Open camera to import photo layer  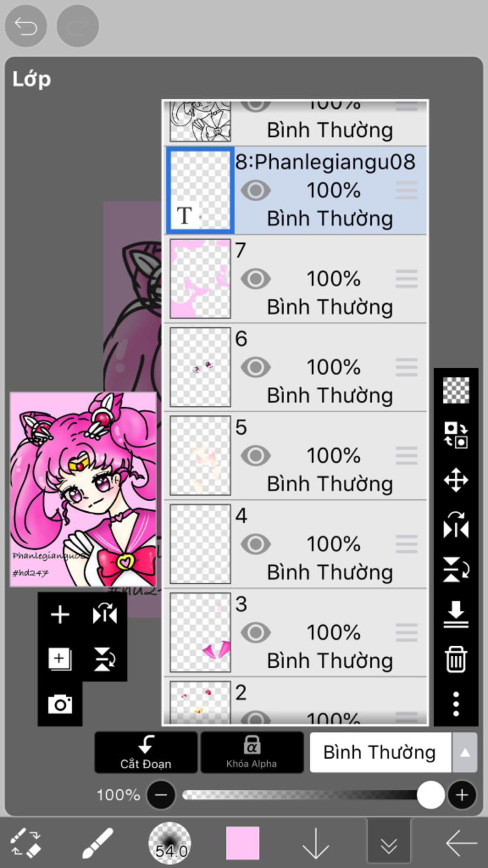60,704
